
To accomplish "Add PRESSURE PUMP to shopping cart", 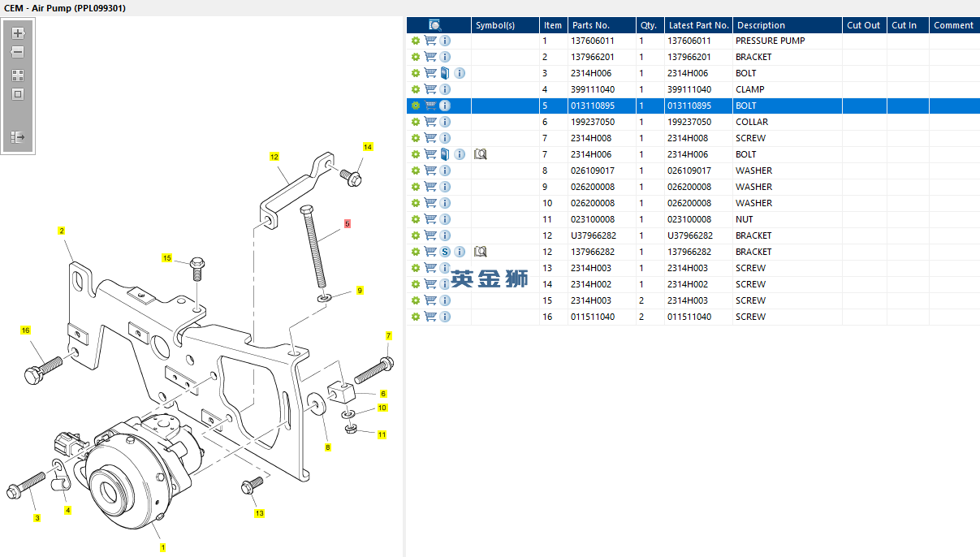I will (x=430, y=41).
